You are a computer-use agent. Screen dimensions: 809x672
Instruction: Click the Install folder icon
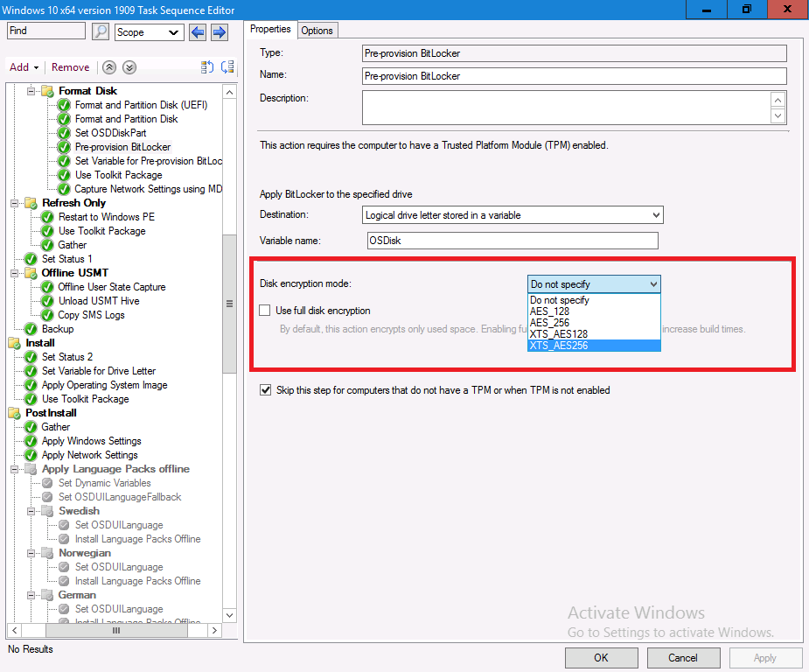15,343
